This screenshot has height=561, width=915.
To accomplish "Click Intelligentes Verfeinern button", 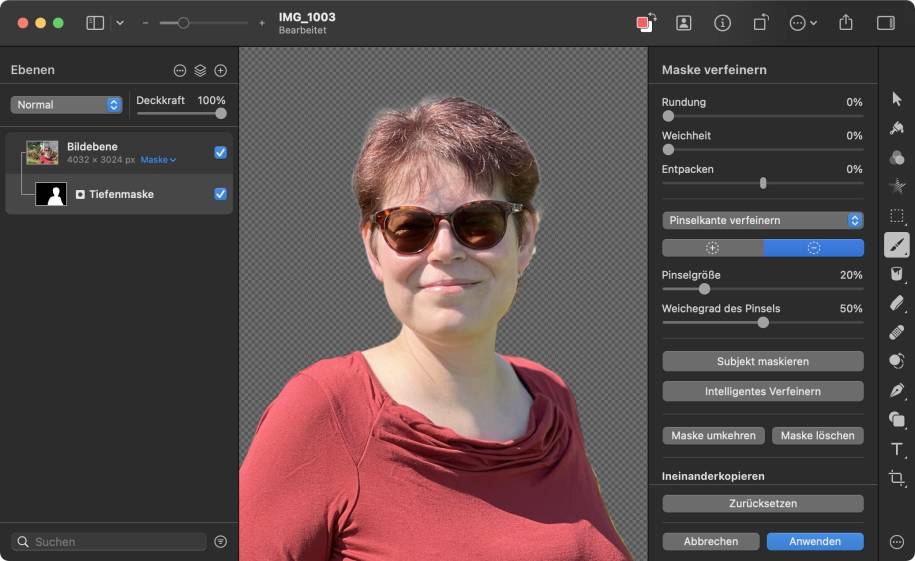I will [763, 391].
